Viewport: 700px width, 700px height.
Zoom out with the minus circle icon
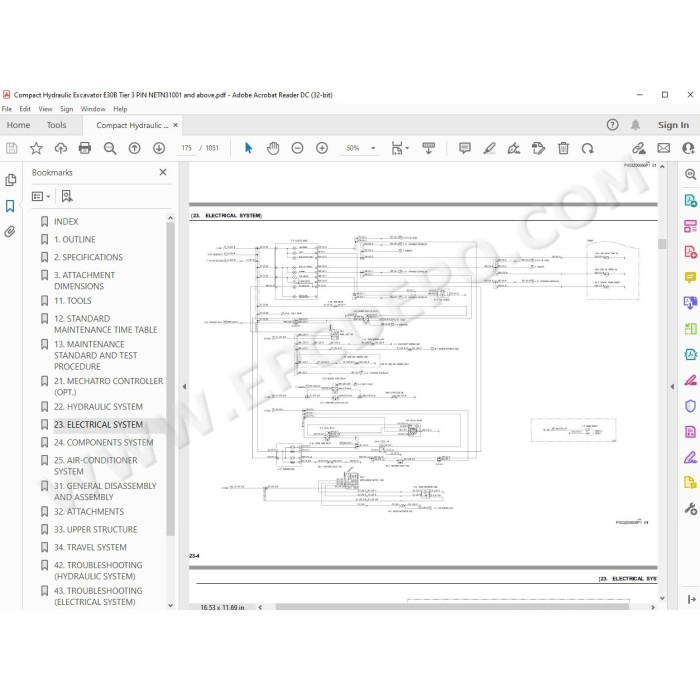pyautogui.click(x=297, y=148)
